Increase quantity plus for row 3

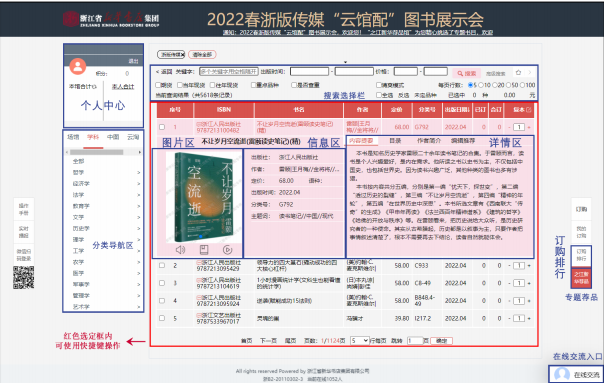pyautogui.click(x=529, y=283)
